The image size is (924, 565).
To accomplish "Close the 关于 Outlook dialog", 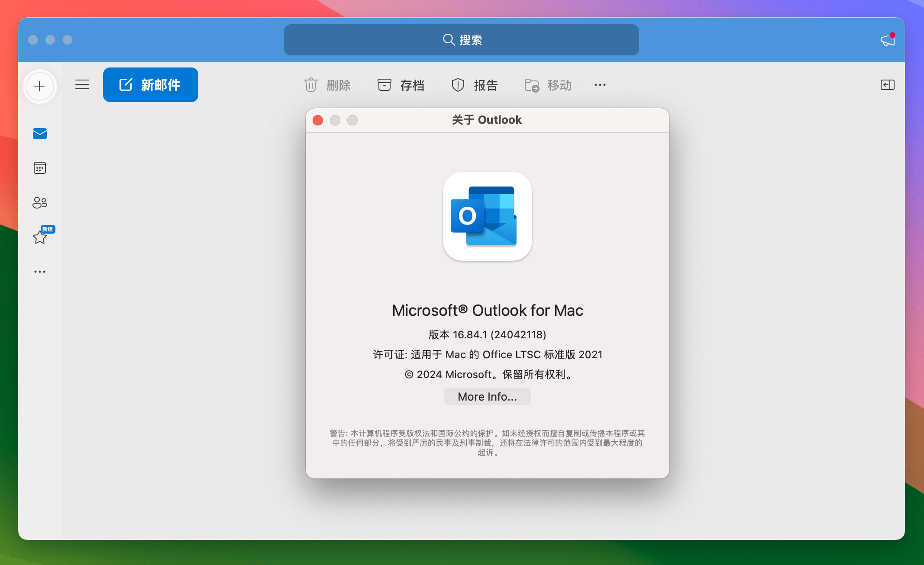I will (318, 120).
